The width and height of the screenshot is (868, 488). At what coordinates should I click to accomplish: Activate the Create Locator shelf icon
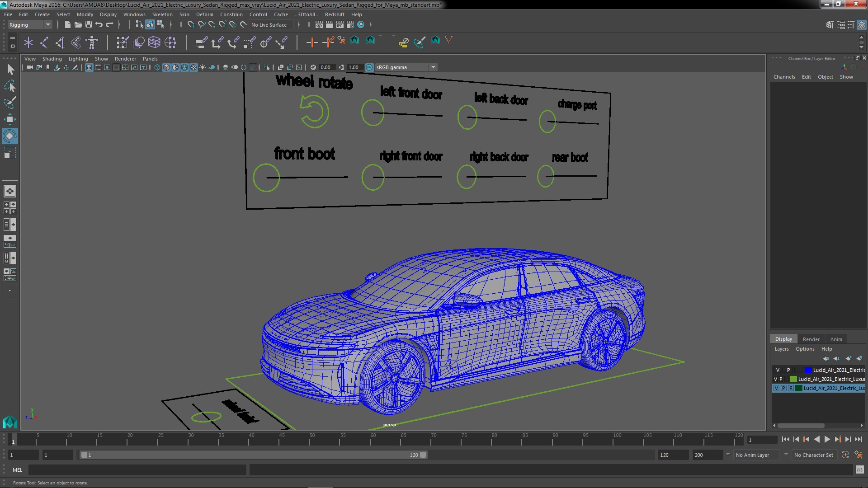tap(28, 43)
